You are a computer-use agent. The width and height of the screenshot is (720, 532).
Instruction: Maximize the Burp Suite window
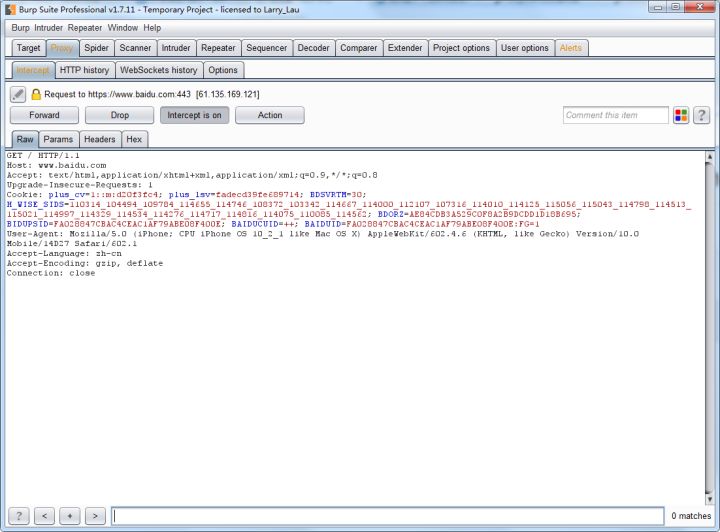point(675,7)
